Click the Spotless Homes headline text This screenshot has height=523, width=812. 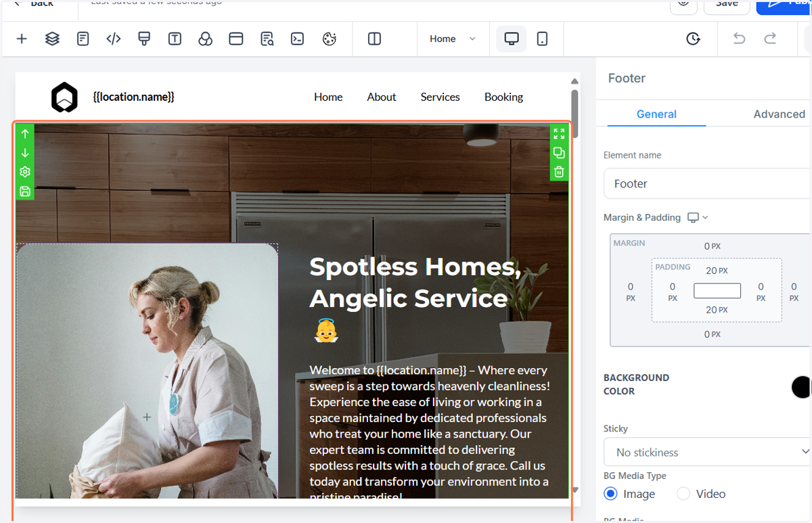415,282
